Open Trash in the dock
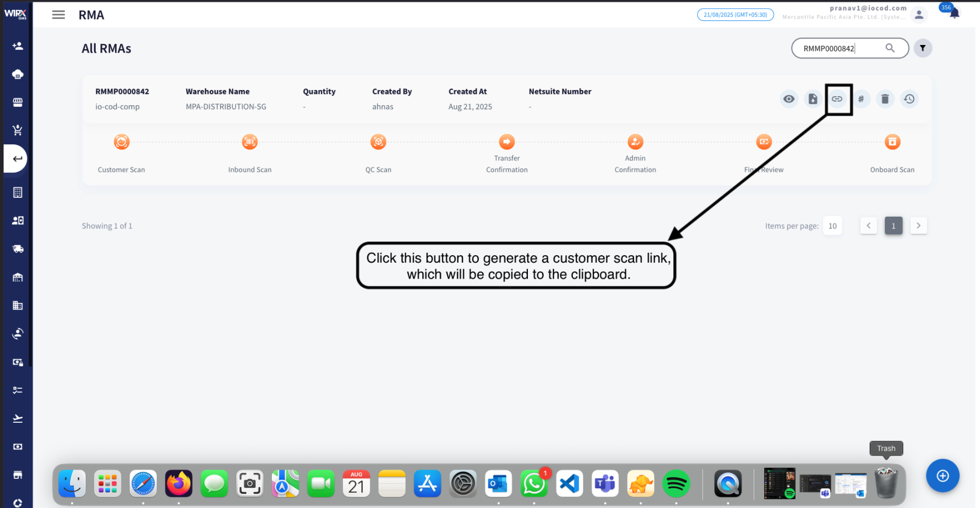The width and height of the screenshot is (980, 508). (x=886, y=483)
